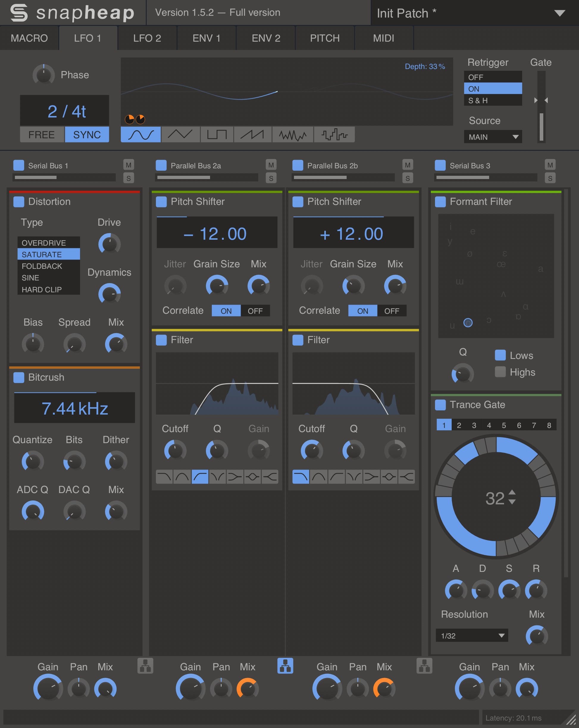579x728 pixels.
Task: Switch to the LFO 2 tab
Action: tap(147, 38)
